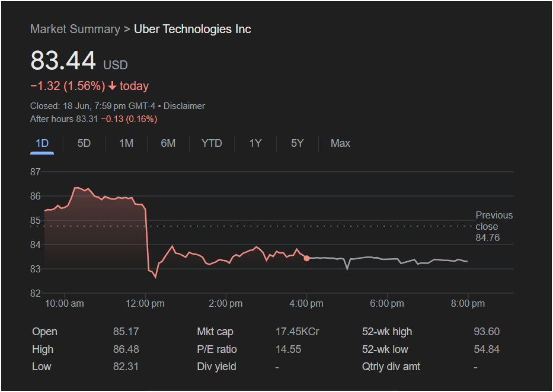Click the 10:00 am time axis label
This screenshot has height=392, width=553.
pos(65,304)
